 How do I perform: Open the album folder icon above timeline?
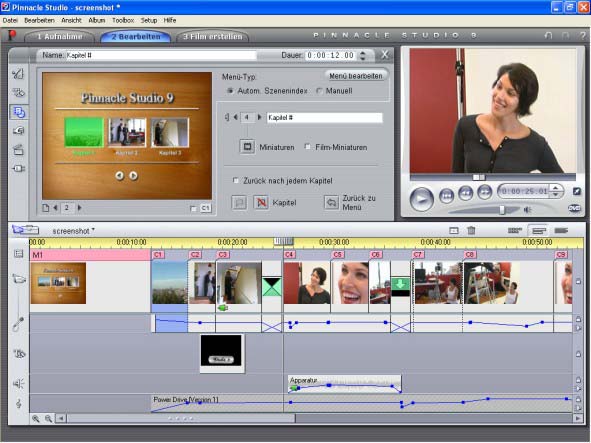pyautogui.click(x=25, y=230)
